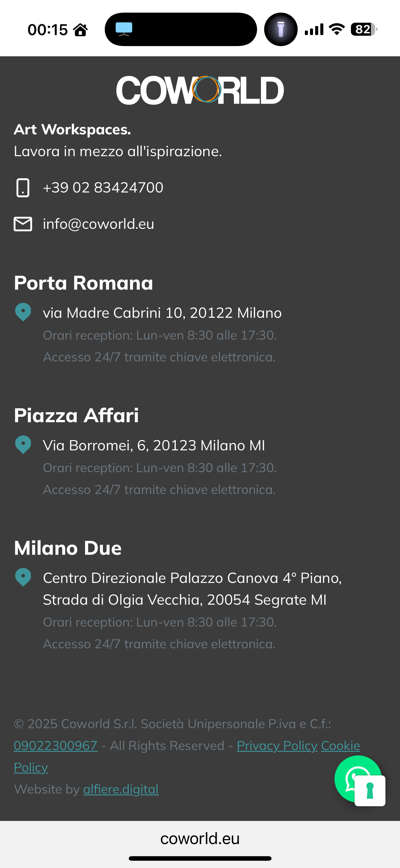The height and width of the screenshot is (868, 400).
Task: Visit the alfiere.digital website link
Action: 121,789
